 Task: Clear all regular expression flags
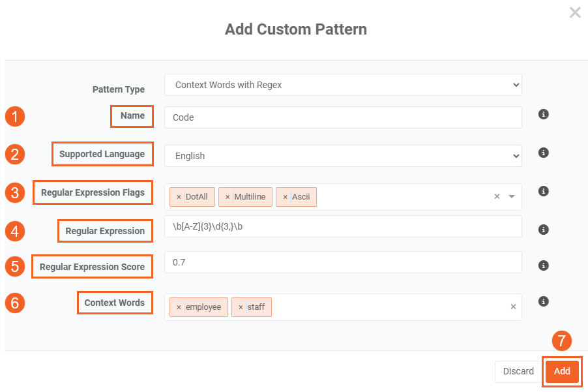coord(497,196)
